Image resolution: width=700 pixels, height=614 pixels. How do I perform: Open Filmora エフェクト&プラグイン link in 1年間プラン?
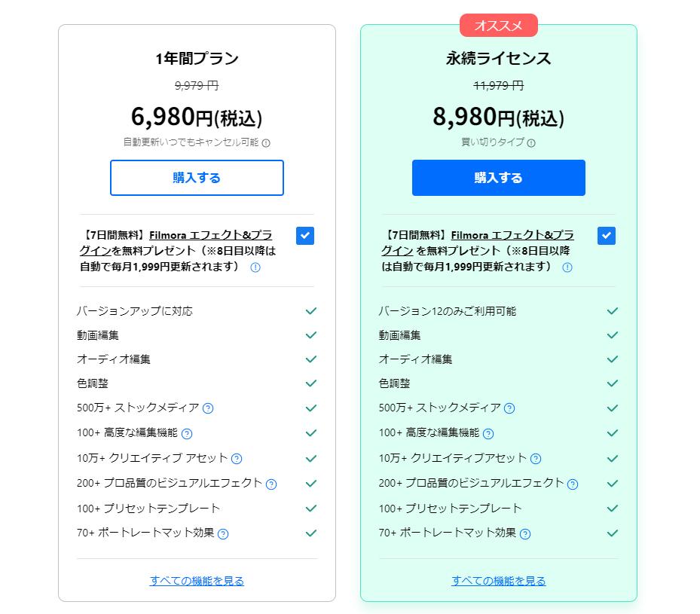click(x=210, y=235)
